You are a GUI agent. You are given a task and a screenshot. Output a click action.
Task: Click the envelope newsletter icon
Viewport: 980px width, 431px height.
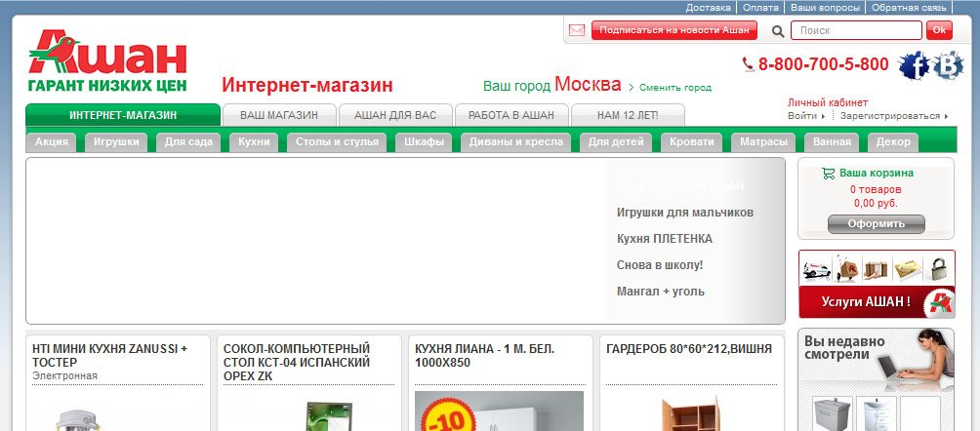point(577,30)
